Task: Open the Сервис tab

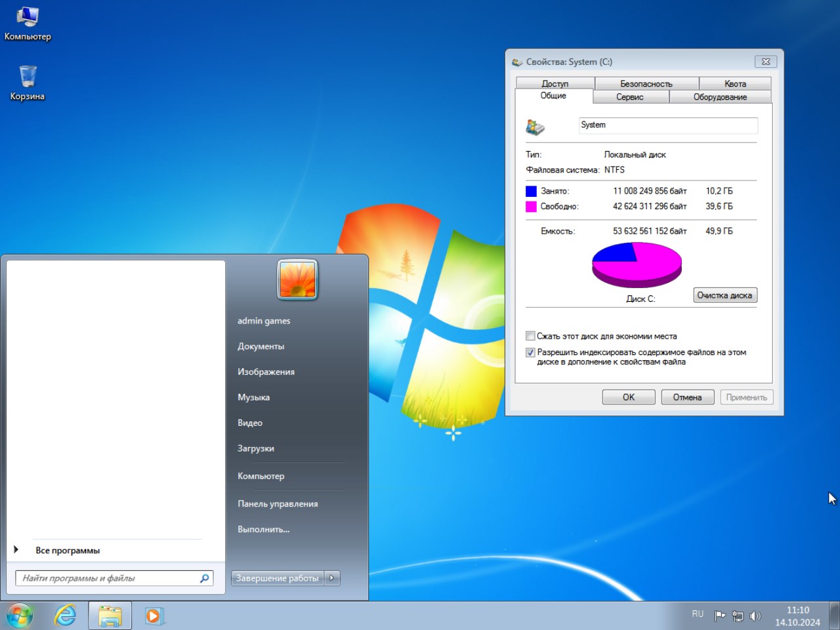Action: (x=630, y=96)
